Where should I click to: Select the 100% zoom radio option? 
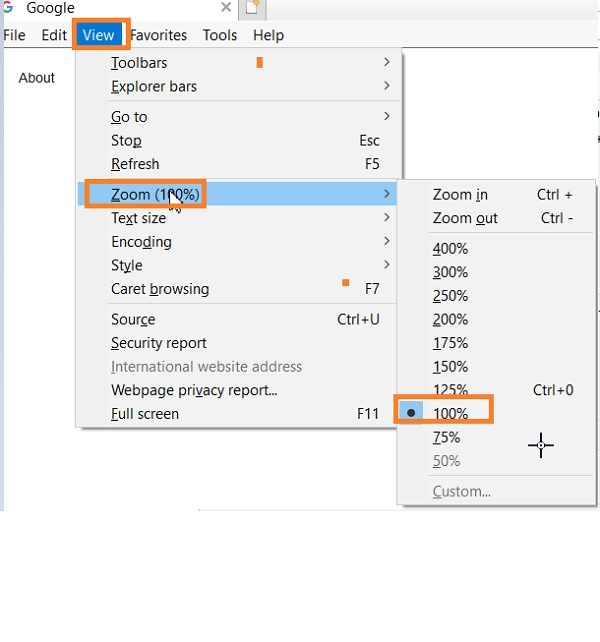pyautogui.click(x=450, y=413)
